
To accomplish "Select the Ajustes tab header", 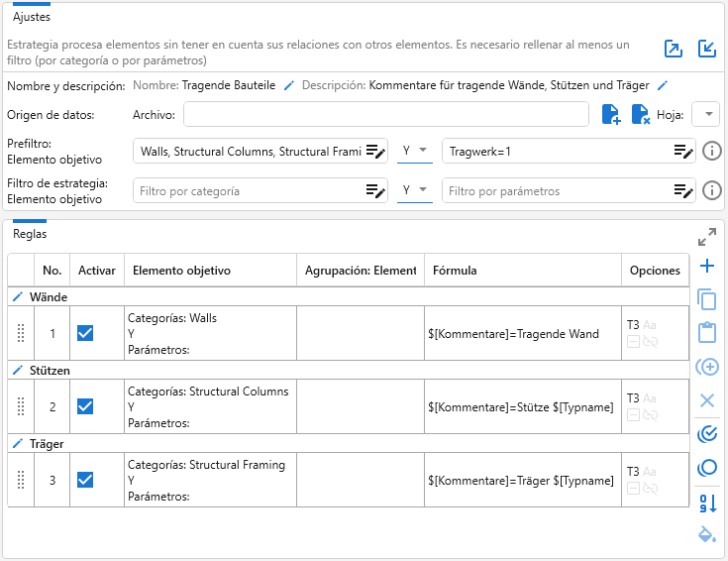I will tap(32, 17).
